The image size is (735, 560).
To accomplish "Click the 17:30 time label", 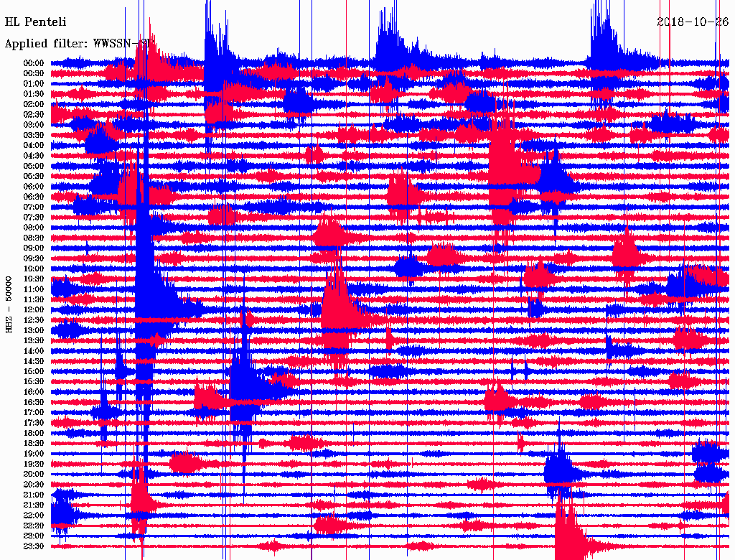I will (x=34, y=423).
